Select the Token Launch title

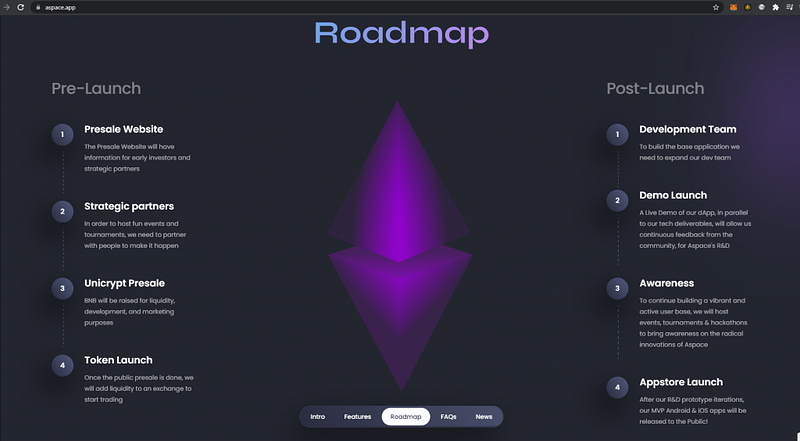click(118, 360)
